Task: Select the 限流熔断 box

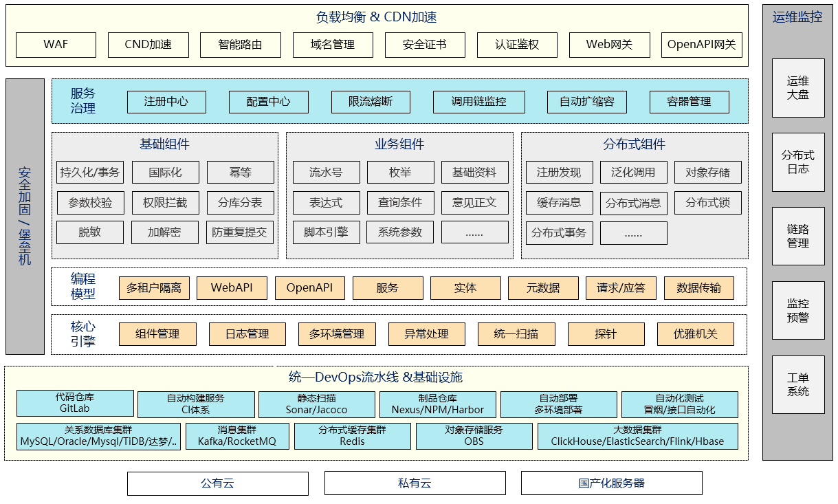Action: [371, 102]
